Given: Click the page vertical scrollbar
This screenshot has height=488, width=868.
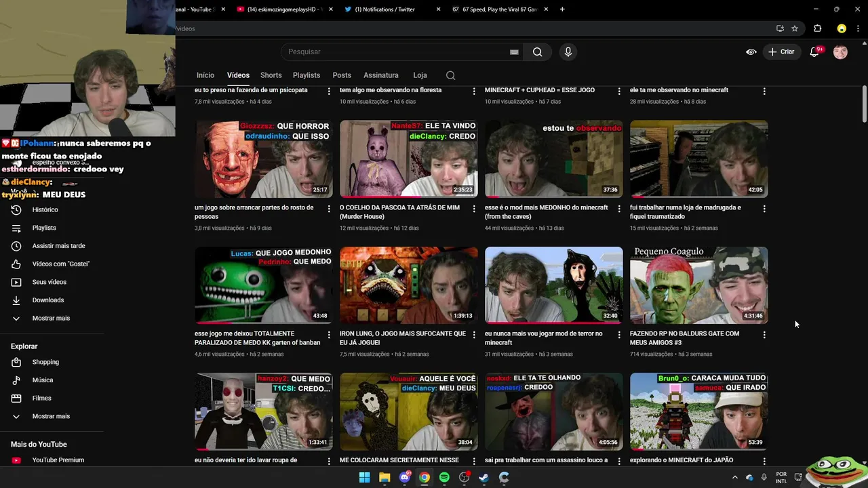Looking at the screenshot, I should pos(864,104).
